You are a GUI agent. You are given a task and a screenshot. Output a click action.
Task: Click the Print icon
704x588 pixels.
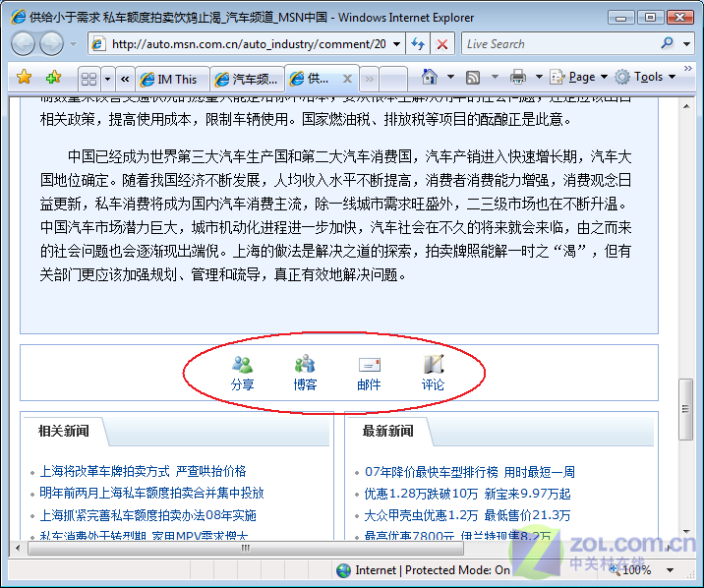coord(517,78)
